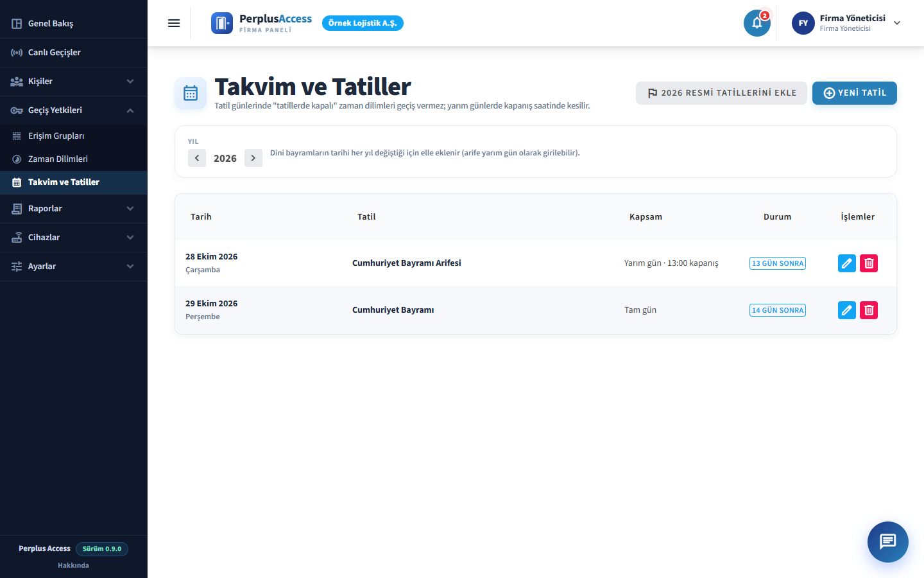This screenshot has width=924, height=578.
Task: Click the 13 GÜN SONRA status badge
Action: (778, 263)
